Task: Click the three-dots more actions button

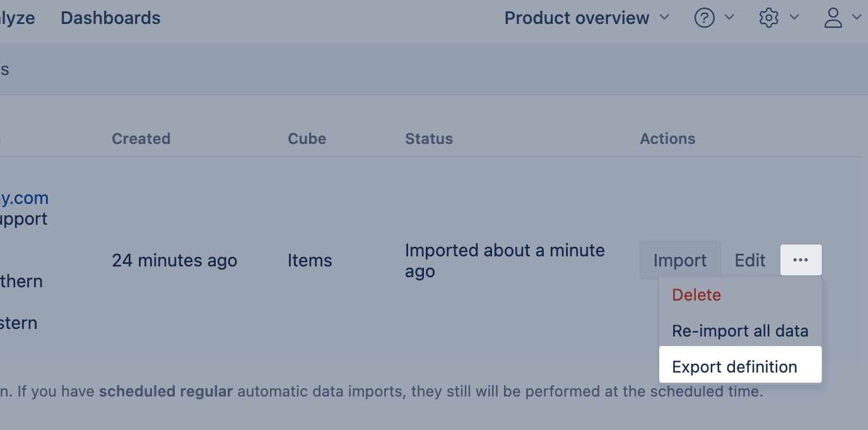Action: coord(801,260)
